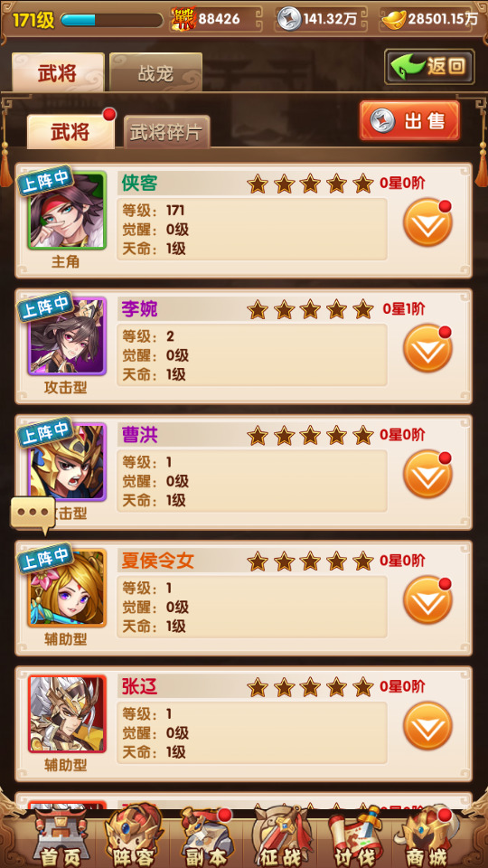Switch to the 武将碎片 sub-tab
Viewport: 488px width, 868px height.
166,132
